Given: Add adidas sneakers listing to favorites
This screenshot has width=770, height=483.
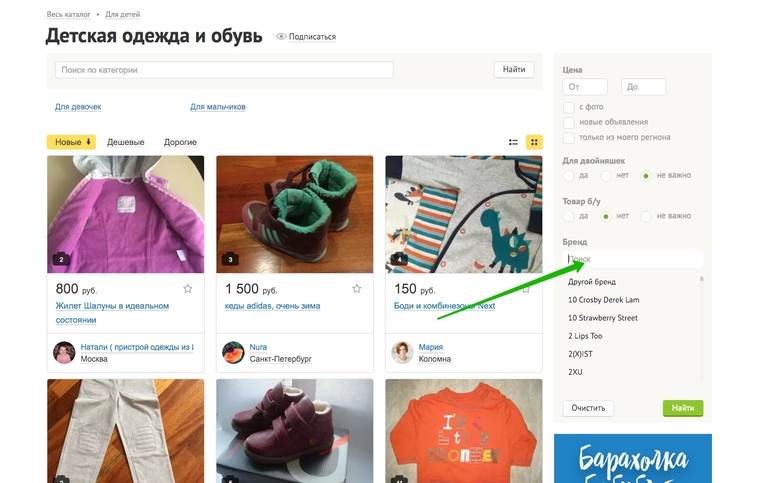Looking at the screenshot, I should pyautogui.click(x=357, y=288).
